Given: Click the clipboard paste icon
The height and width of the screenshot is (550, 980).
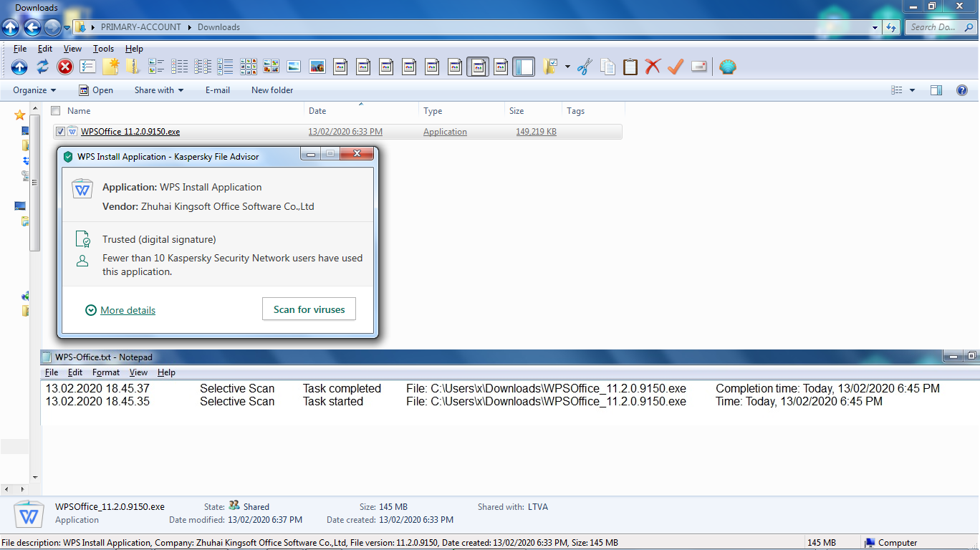Looking at the screenshot, I should (x=630, y=67).
